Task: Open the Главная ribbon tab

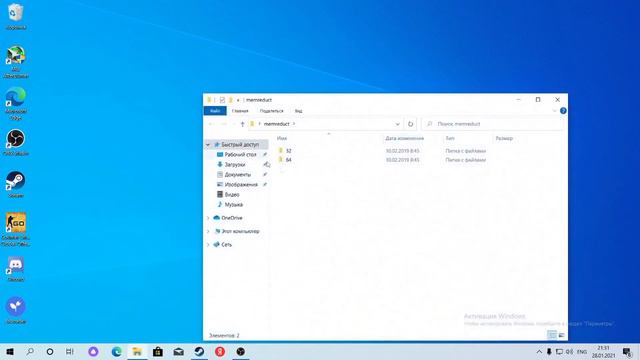Action: (x=240, y=111)
